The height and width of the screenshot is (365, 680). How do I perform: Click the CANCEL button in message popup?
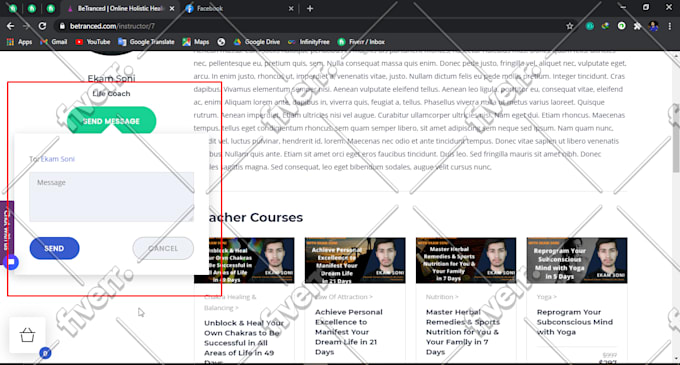(163, 248)
